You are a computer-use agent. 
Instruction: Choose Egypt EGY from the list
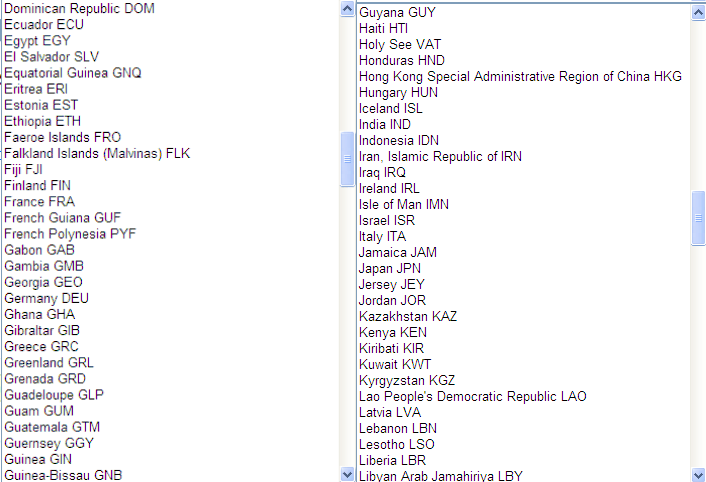point(37,41)
